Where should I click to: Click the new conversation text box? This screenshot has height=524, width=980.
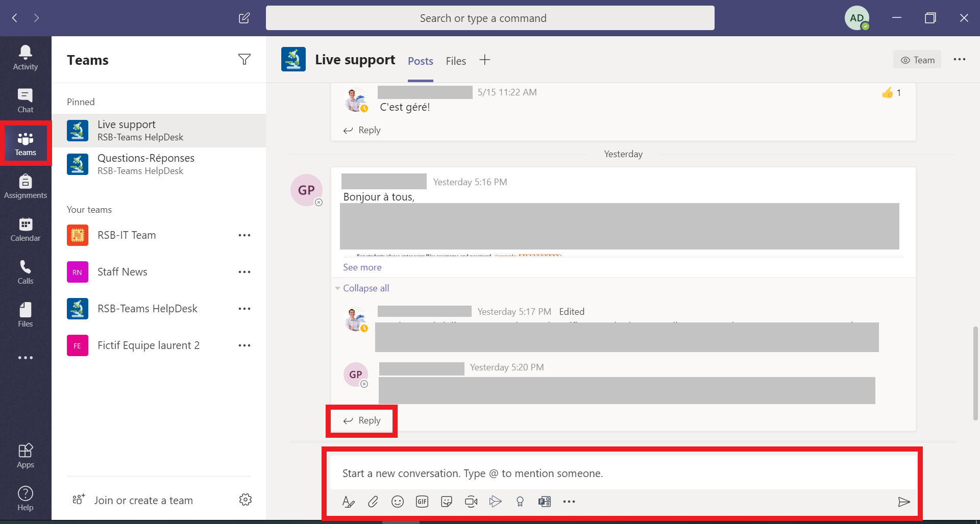tap(623, 473)
